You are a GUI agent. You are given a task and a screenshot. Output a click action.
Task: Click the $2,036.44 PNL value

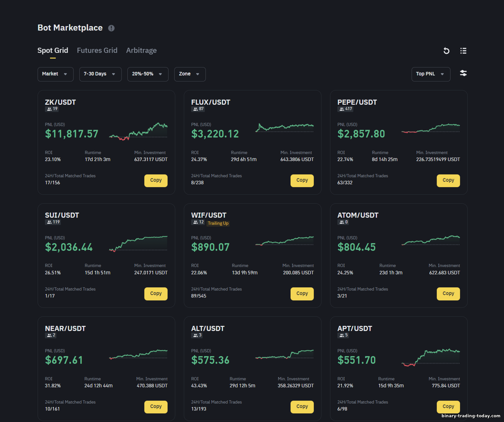pos(69,247)
